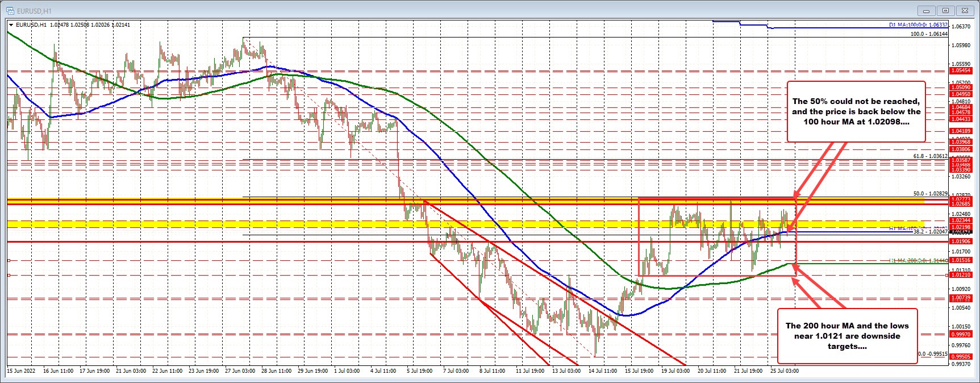This screenshot has height=383, width=980.
Task: Select the 100.0 - 1.06144 Fibonacci label
Action: (929, 34)
